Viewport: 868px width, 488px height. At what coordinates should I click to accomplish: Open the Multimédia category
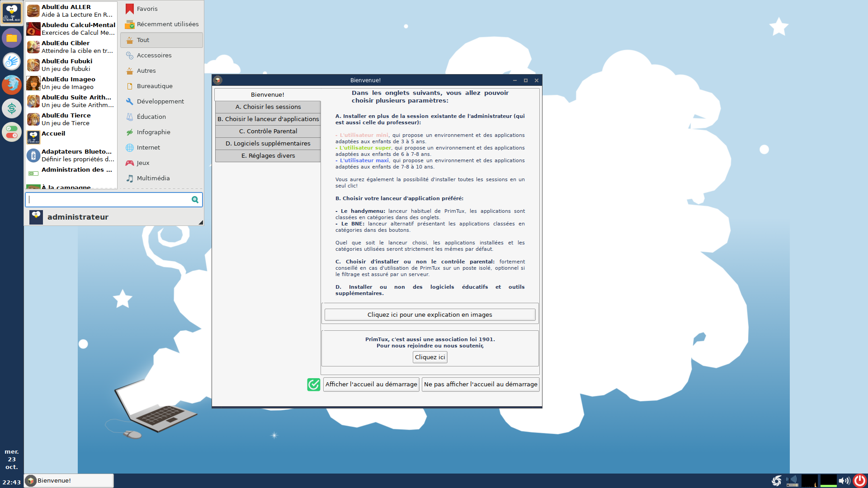(161, 178)
